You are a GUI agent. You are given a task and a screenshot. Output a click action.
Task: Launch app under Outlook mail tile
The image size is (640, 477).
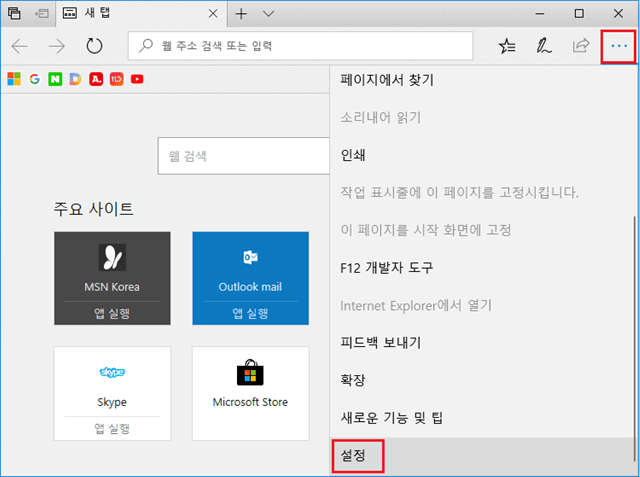coord(251,313)
